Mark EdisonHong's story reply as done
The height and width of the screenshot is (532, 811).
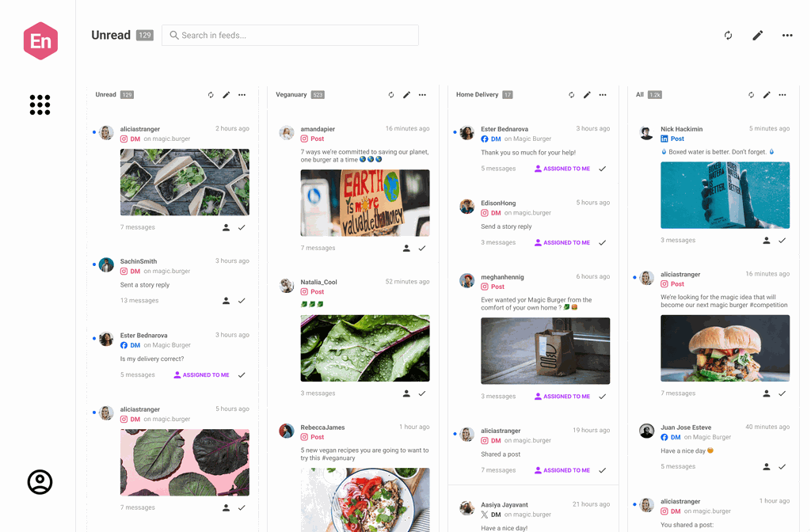click(x=603, y=243)
